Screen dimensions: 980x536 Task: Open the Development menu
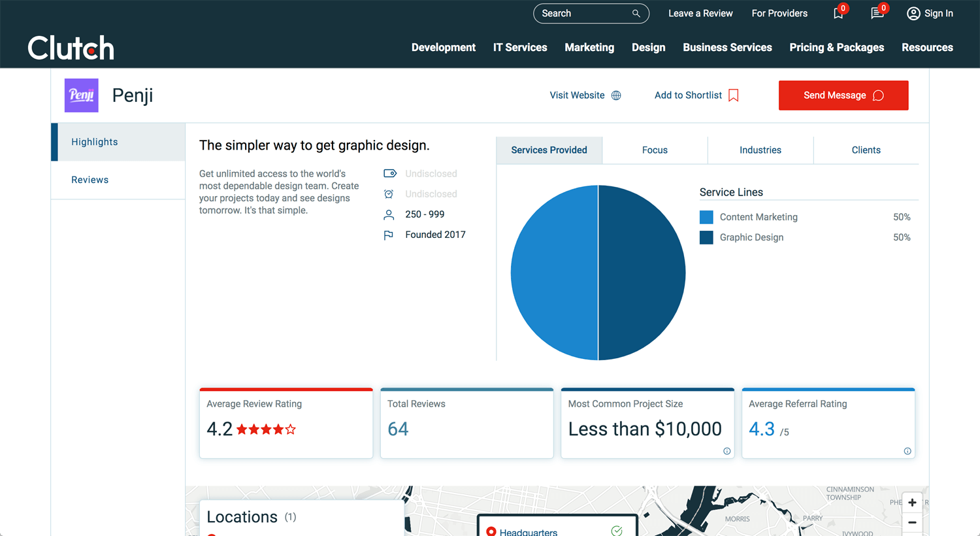click(444, 47)
